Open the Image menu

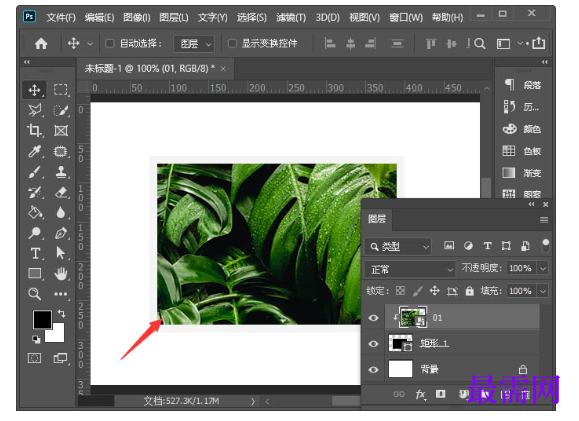tap(137, 17)
